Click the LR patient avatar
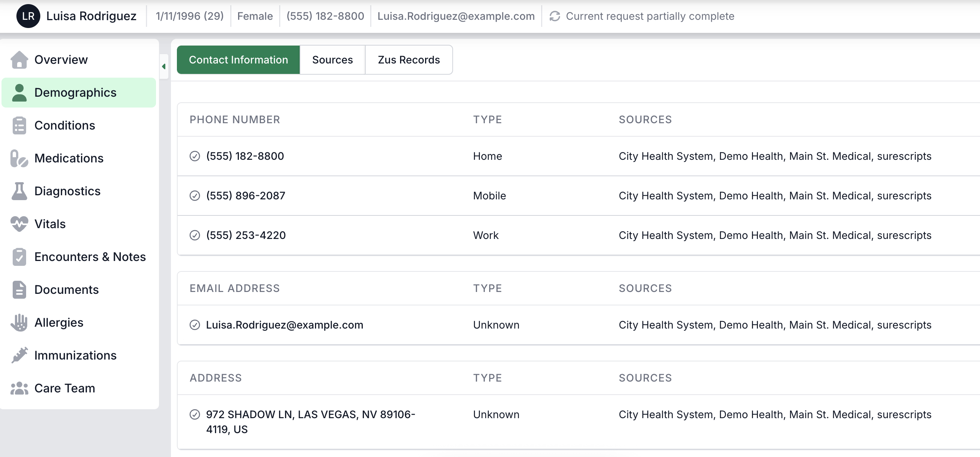This screenshot has height=457, width=980. click(28, 16)
